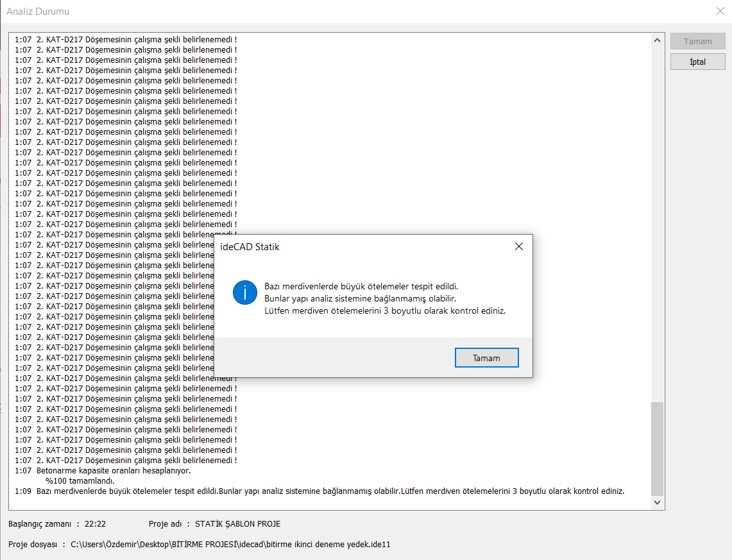Click the 22:22 start time value
This screenshot has height=560, width=732.
95,524
